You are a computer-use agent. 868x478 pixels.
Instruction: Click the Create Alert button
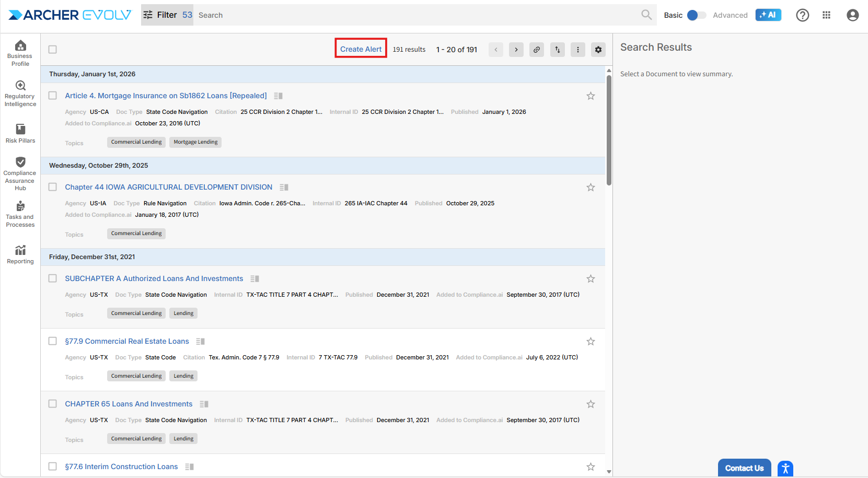coord(361,49)
